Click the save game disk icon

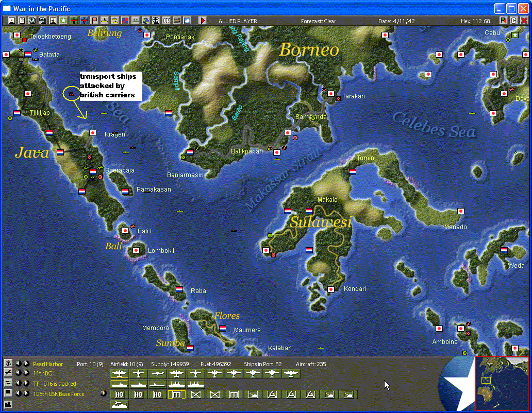point(11,21)
